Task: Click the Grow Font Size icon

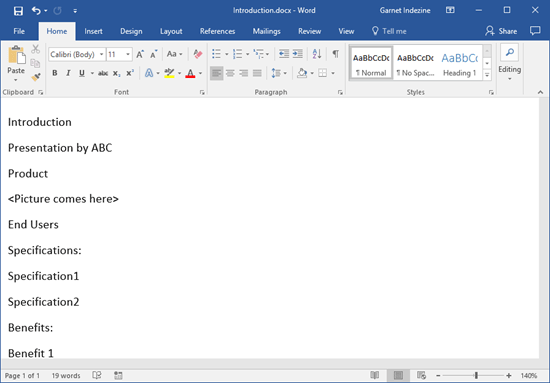Action: (x=140, y=54)
